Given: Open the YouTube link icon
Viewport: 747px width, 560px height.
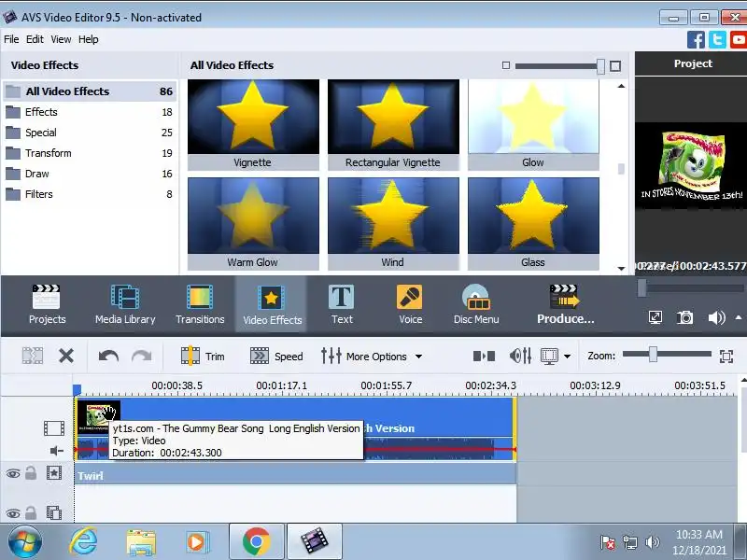Looking at the screenshot, I should click(739, 39).
